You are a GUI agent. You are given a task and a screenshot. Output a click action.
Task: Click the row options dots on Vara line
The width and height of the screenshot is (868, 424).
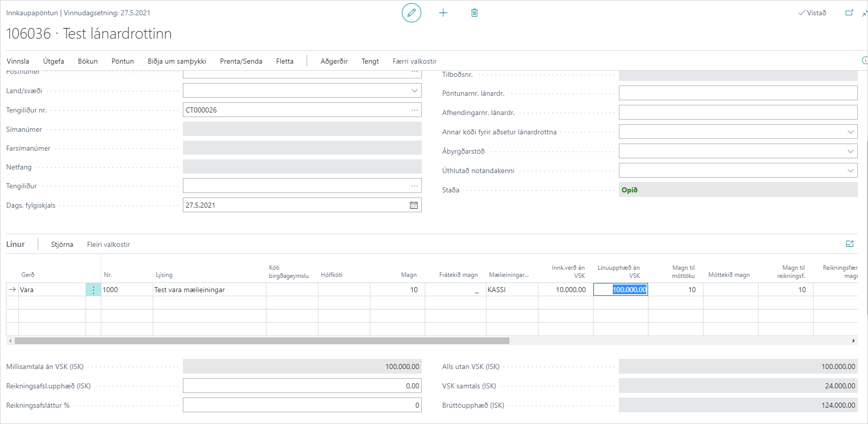pyautogui.click(x=93, y=290)
